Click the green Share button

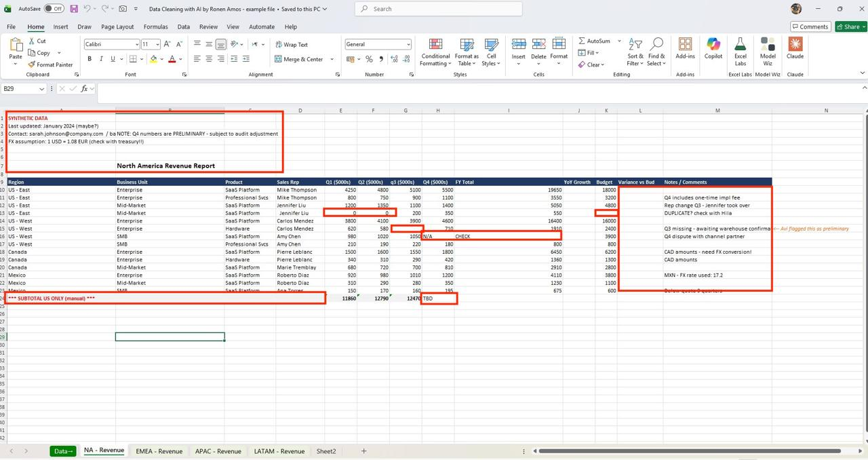pos(852,26)
